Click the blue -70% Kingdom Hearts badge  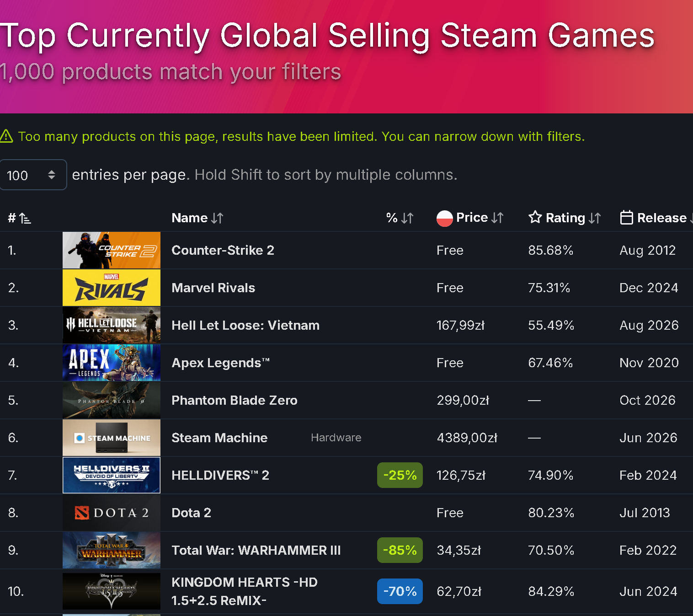tap(400, 591)
